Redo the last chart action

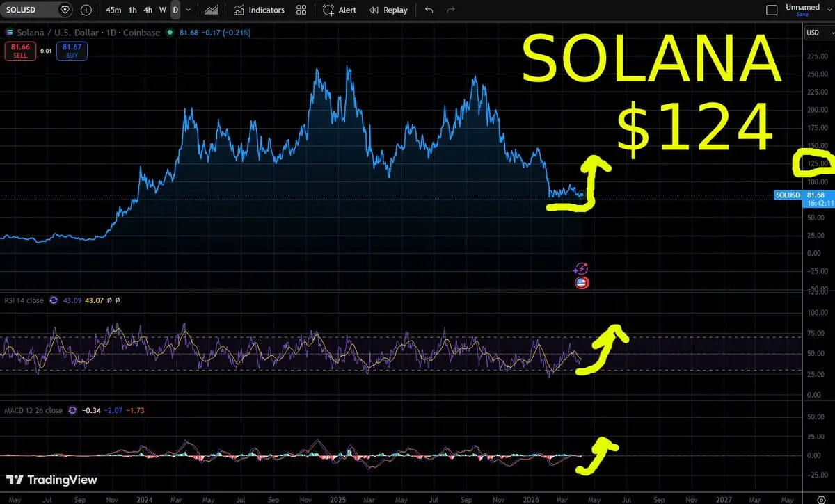pyautogui.click(x=451, y=10)
